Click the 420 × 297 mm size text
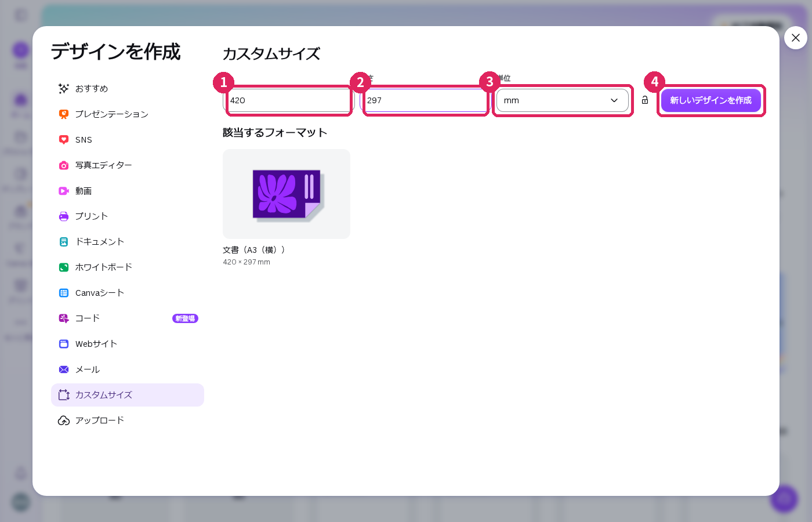This screenshot has height=522, width=812. tap(246, 262)
